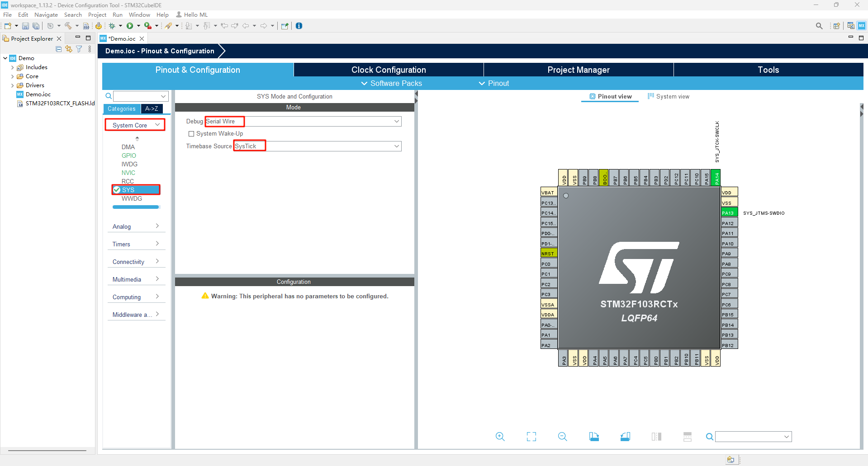Viewport: 868px width, 466px height.
Task: Expand the Middleware category
Action: tap(136, 315)
